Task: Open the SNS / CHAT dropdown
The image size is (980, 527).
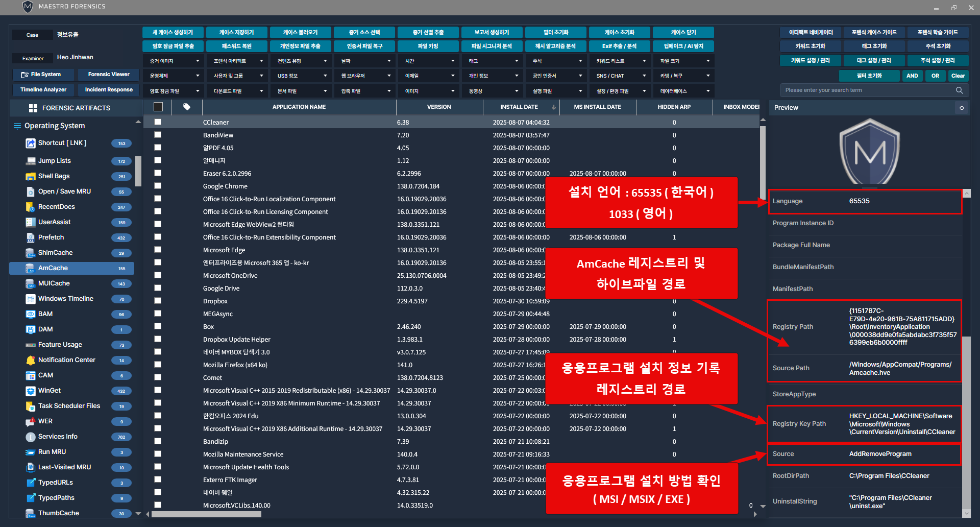Action: click(x=620, y=76)
